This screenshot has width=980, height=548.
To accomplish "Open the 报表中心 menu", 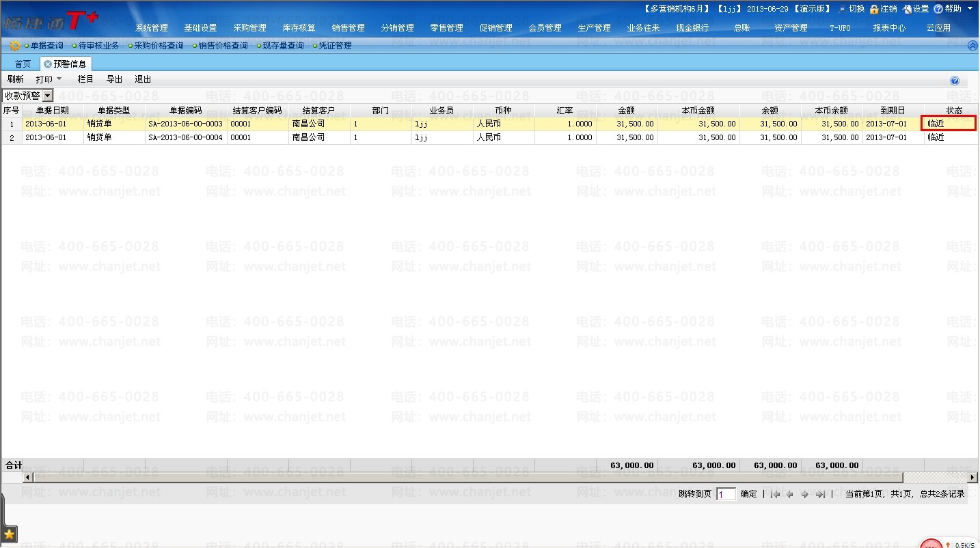I will pos(889,28).
